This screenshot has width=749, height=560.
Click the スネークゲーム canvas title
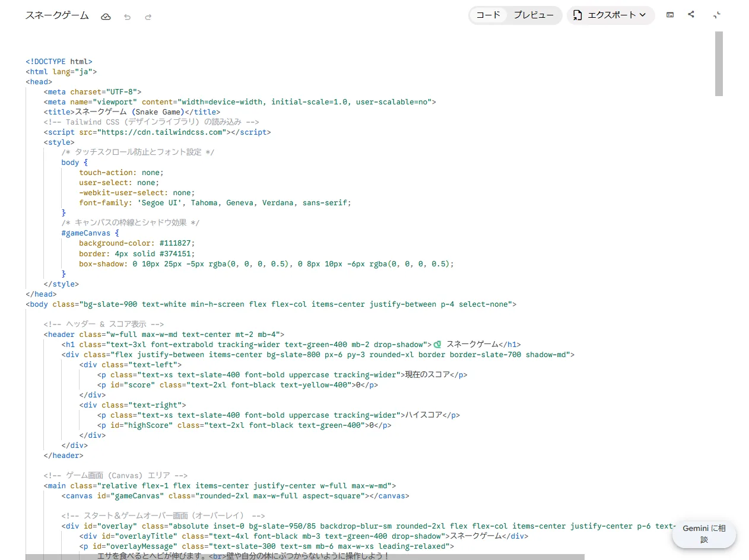tap(57, 16)
